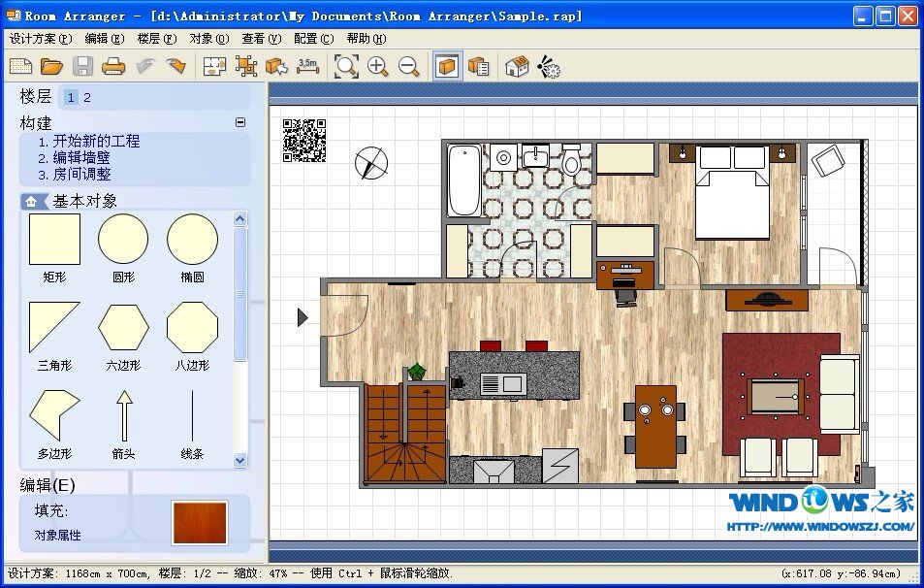Image resolution: width=924 pixels, height=588 pixels.
Task: Click the redo arrow icon
Action: (175, 66)
